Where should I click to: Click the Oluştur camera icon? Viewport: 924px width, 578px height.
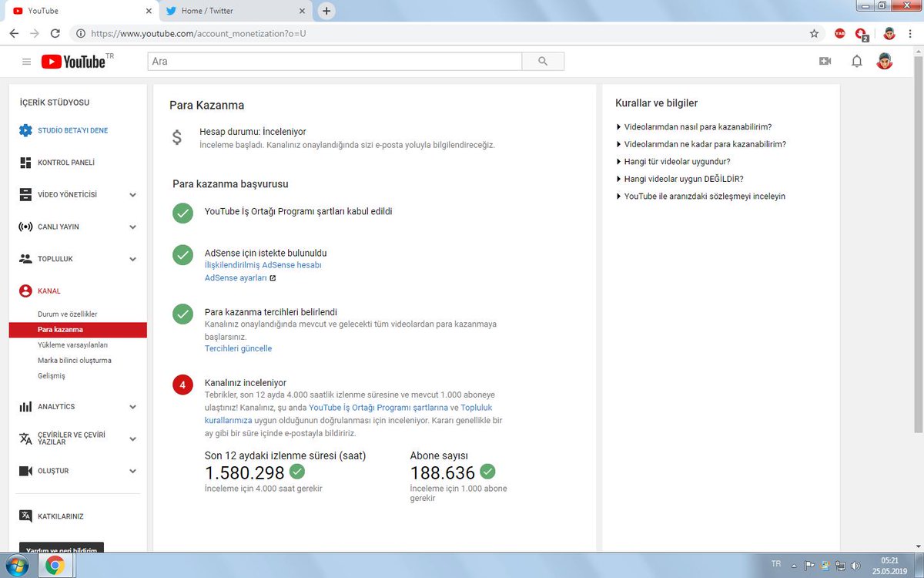click(25, 471)
